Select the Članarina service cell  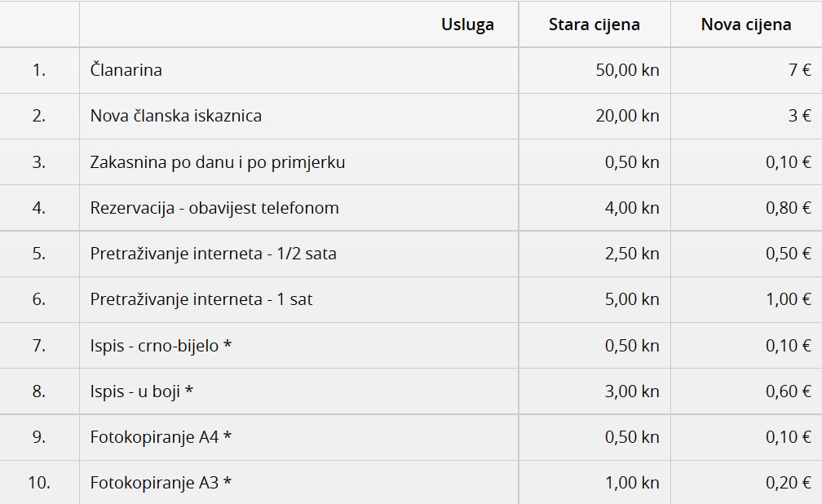pyautogui.click(x=126, y=70)
